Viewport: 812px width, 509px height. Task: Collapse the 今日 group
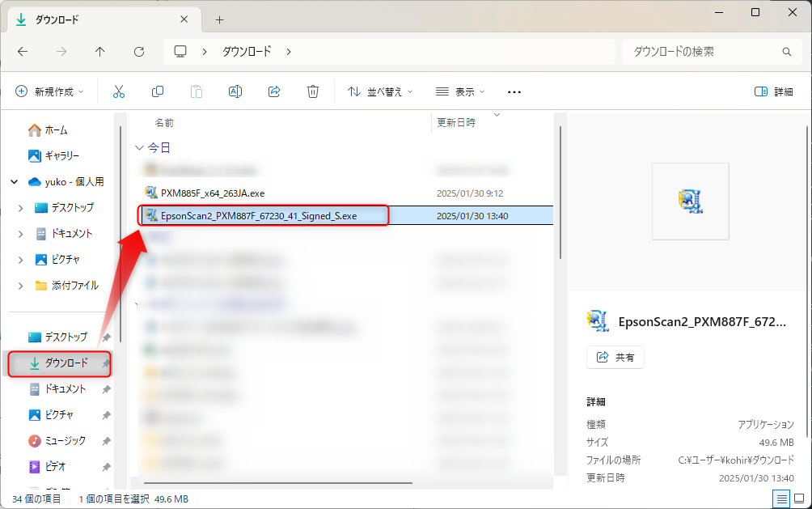(139, 148)
